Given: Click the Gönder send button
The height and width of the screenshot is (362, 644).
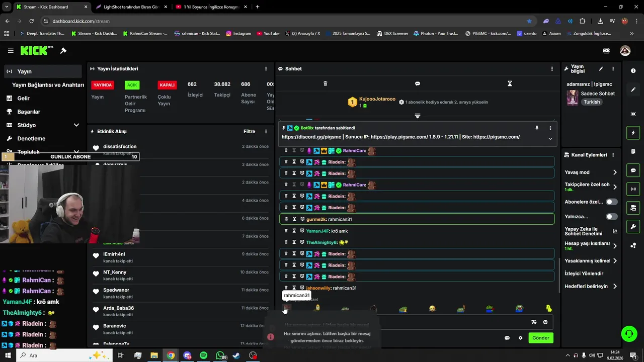Looking at the screenshot, I should tap(541, 338).
